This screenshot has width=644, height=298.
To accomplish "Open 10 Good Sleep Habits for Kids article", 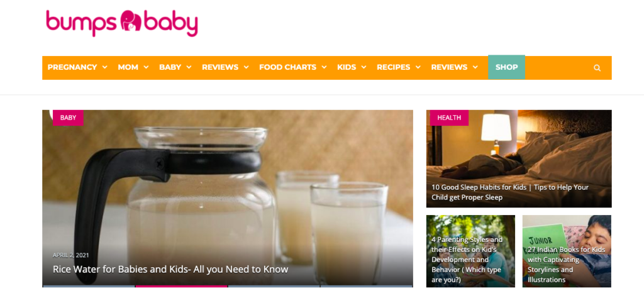I will pyautogui.click(x=509, y=192).
